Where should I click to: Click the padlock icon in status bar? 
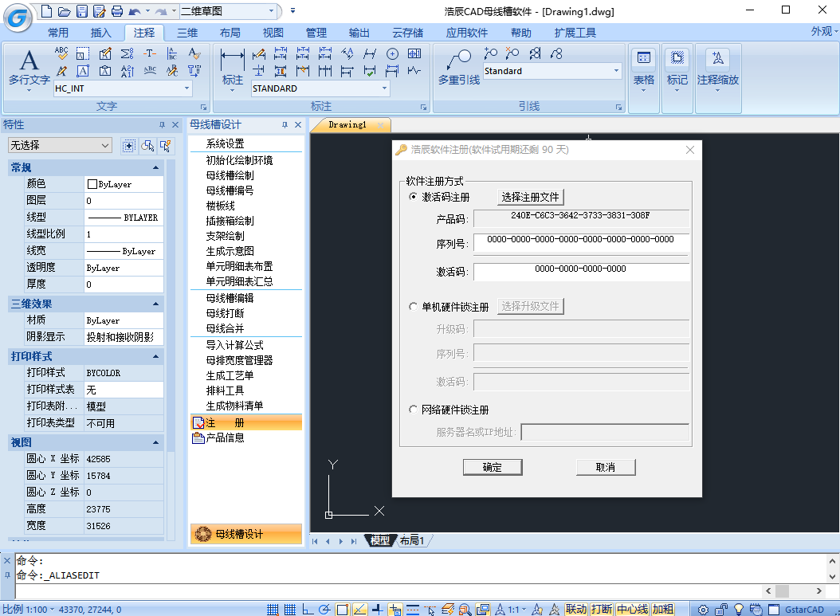tap(721, 609)
